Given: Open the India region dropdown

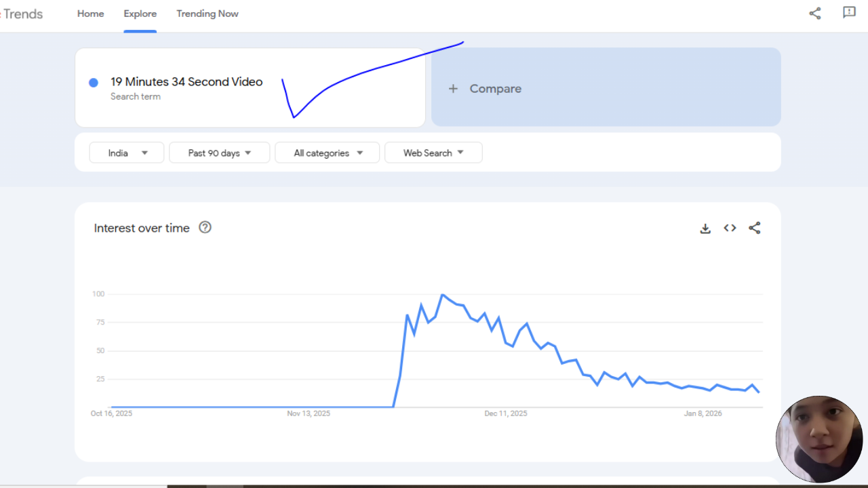Looking at the screenshot, I should (x=127, y=153).
